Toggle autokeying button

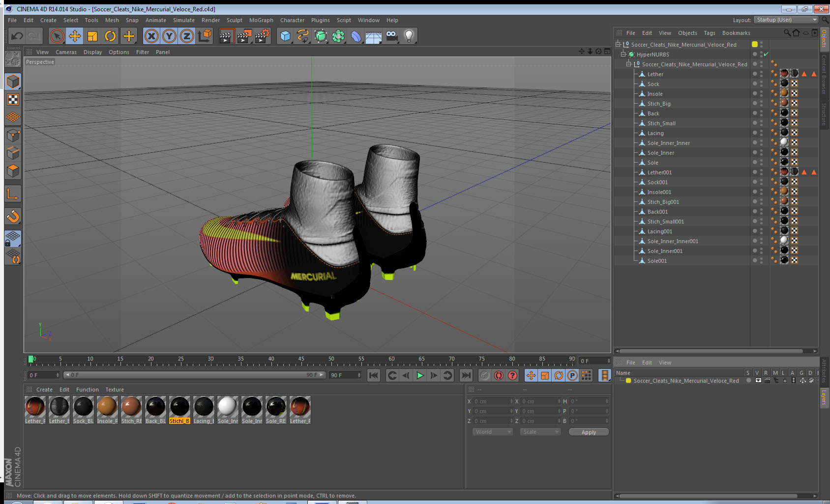[x=499, y=375]
